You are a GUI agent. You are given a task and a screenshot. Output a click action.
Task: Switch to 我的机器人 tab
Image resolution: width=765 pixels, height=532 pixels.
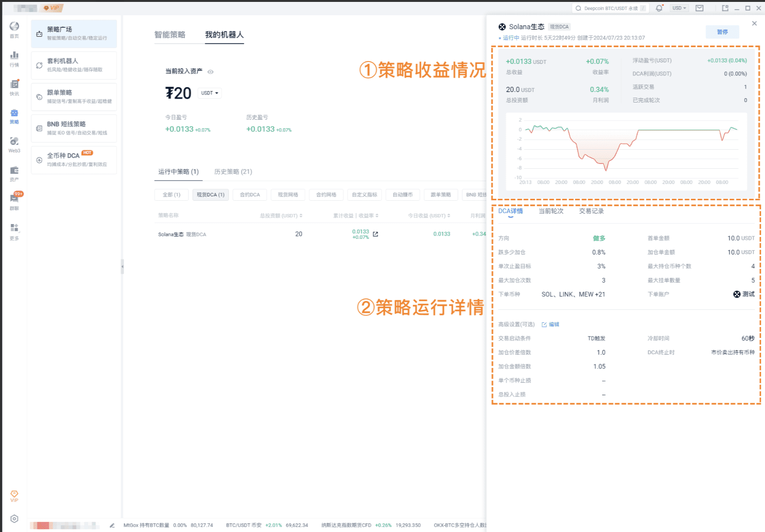point(225,35)
